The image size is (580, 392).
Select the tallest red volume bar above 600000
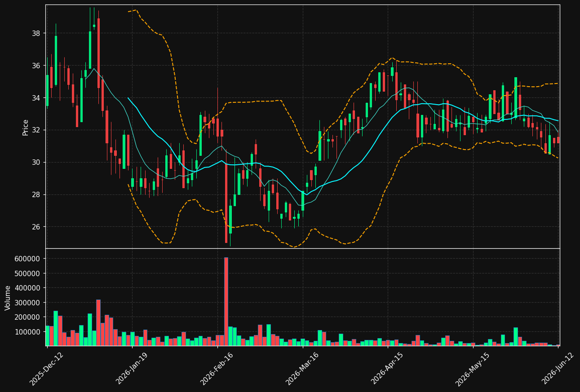tap(226, 302)
